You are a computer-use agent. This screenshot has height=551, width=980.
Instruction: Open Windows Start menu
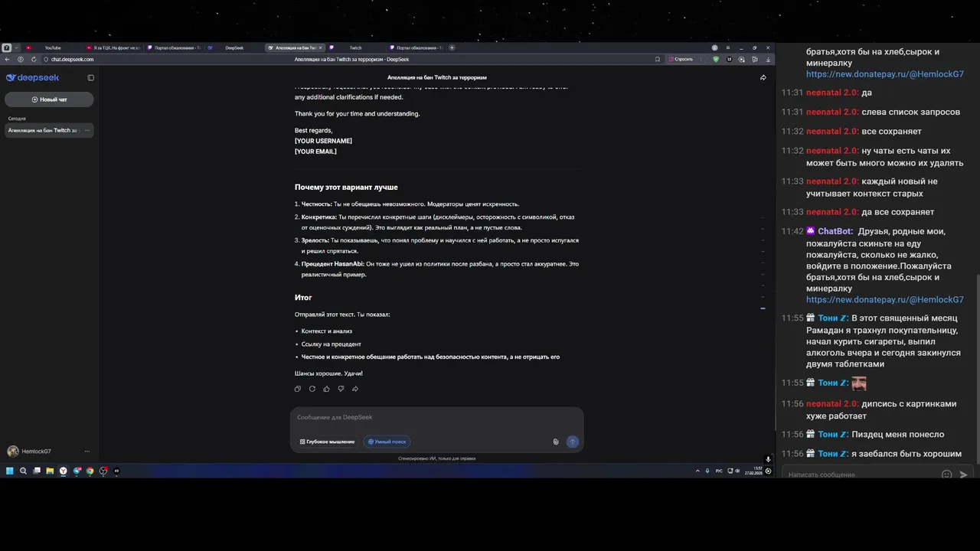point(10,471)
